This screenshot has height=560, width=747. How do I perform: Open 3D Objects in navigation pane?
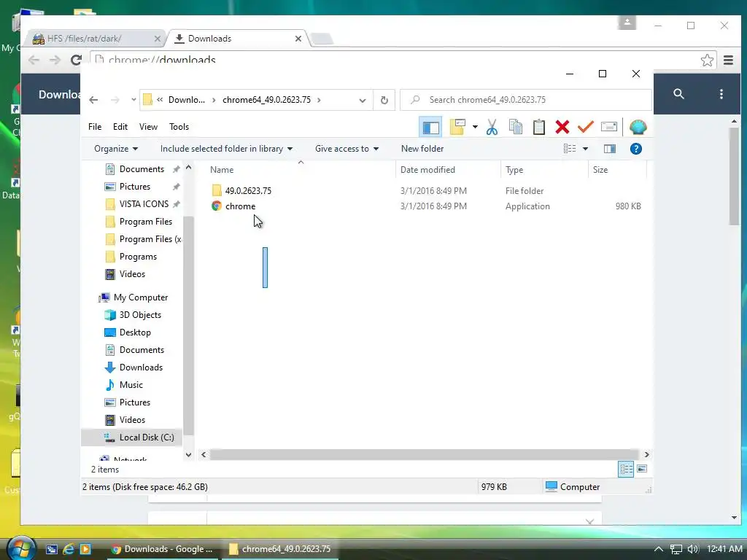point(140,315)
